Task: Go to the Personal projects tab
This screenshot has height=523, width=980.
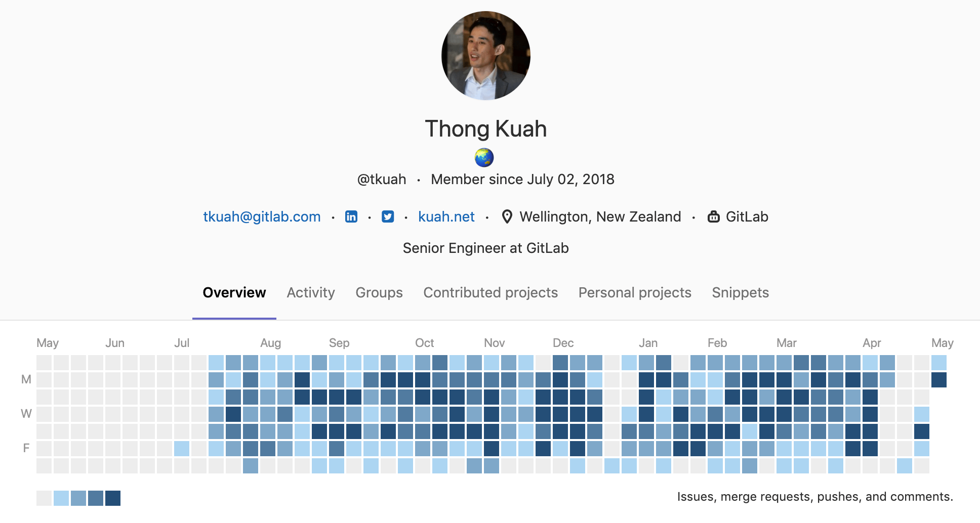Action: pyautogui.click(x=635, y=293)
